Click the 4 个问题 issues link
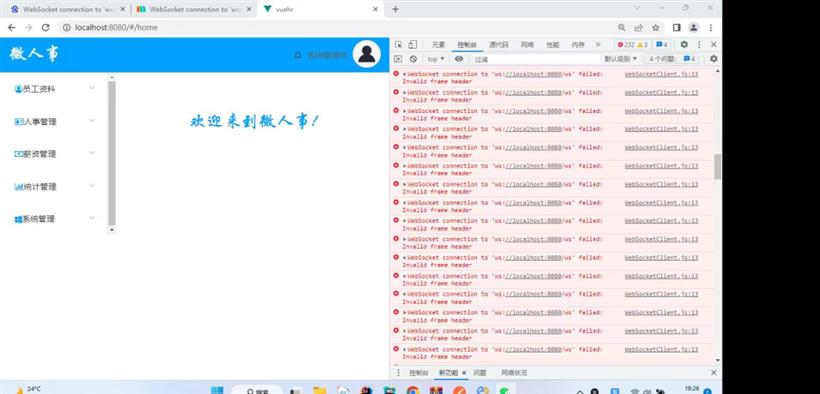 672,59
